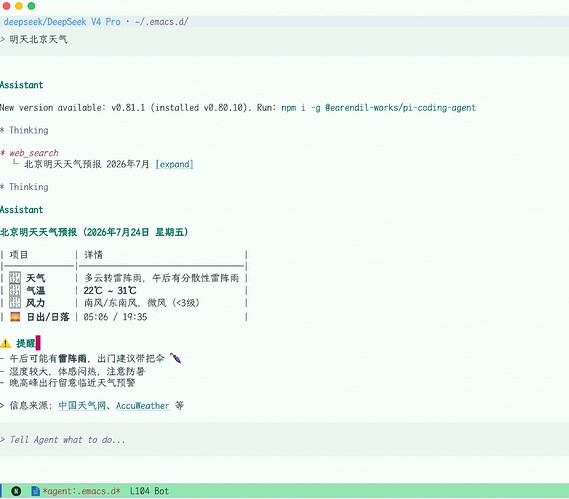Click the 风力 row label
The height and width of the screenshot is (499, 569).
click(36, 303)
